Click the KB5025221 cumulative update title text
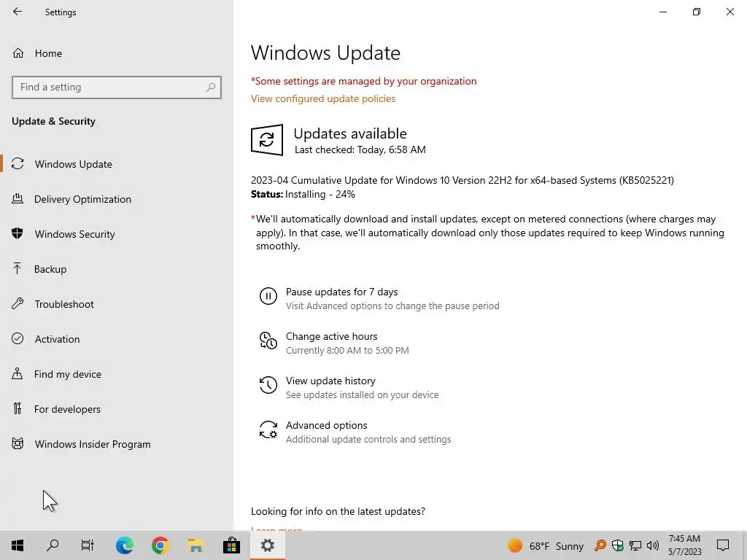This screenshot has height=560, width=747. [x=462, y=180]
